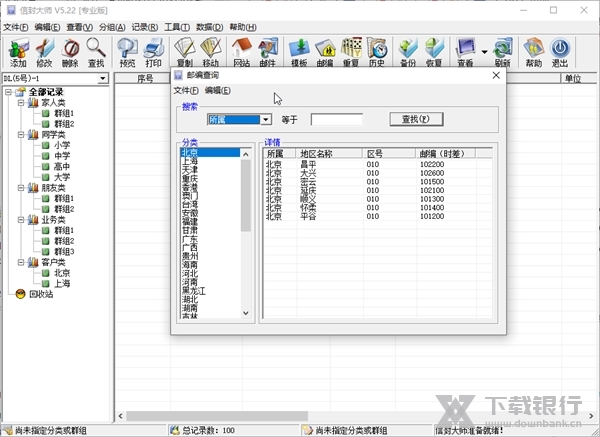Click the 移动 (Move) toolbar icon
Viewport: 600px width, 437px height.
(x=211, y=52)
